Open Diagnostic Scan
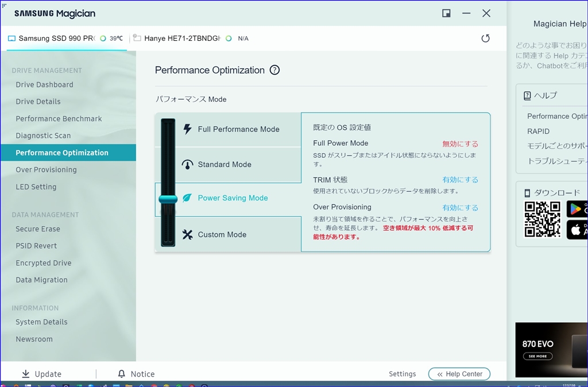The width and height of the screenshot is (588, 387). (43, 136)
